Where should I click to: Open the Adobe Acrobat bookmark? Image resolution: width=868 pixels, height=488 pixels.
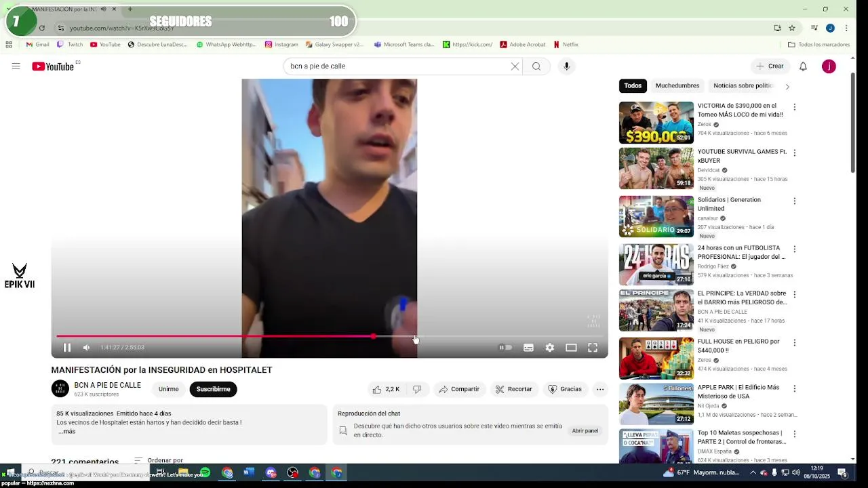point(523,45)
